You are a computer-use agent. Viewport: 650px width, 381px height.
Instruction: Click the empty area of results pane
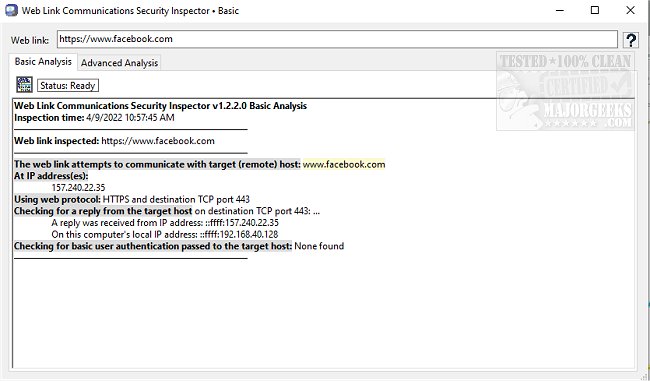(x=323, y=315)
